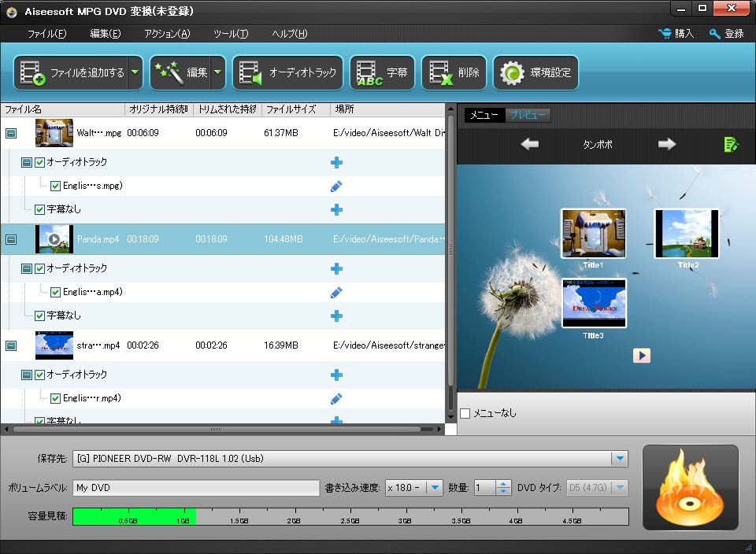Click the ボリュームラベル My DVD text field
Screen dimensions: 756x554
(x=197, y=488)
